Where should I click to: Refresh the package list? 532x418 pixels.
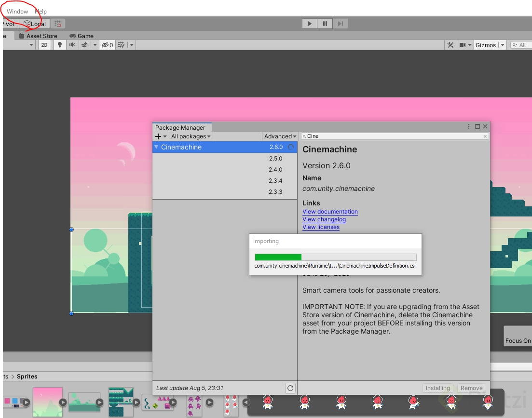click(290, 388)
